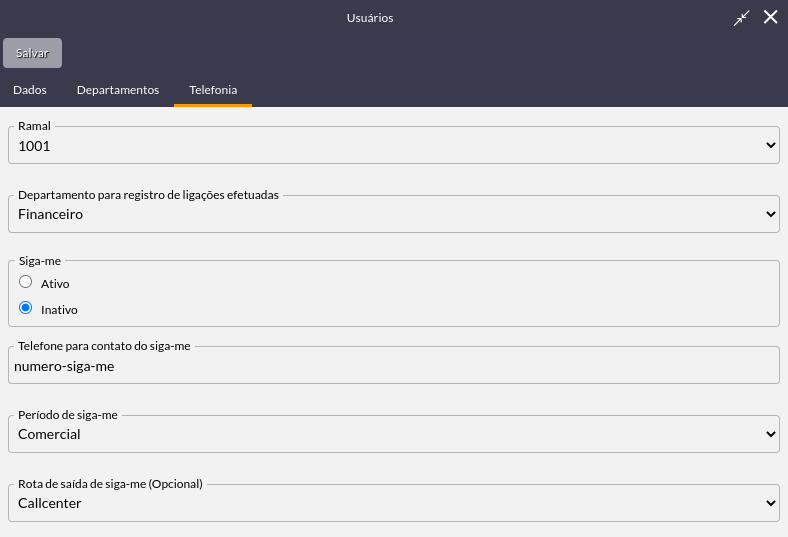788x537 pixels.
Task: Click the Salvar button
Action: [32, 53]
